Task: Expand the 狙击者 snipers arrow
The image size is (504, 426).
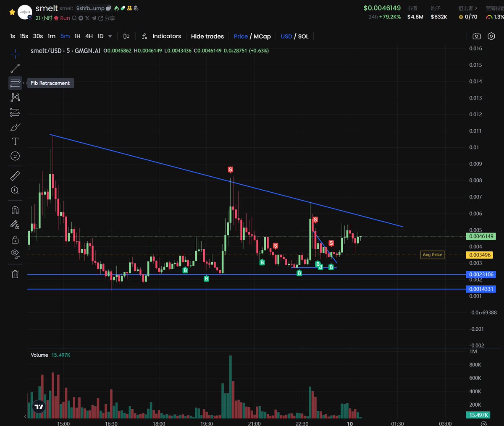Action: [476, 8]
